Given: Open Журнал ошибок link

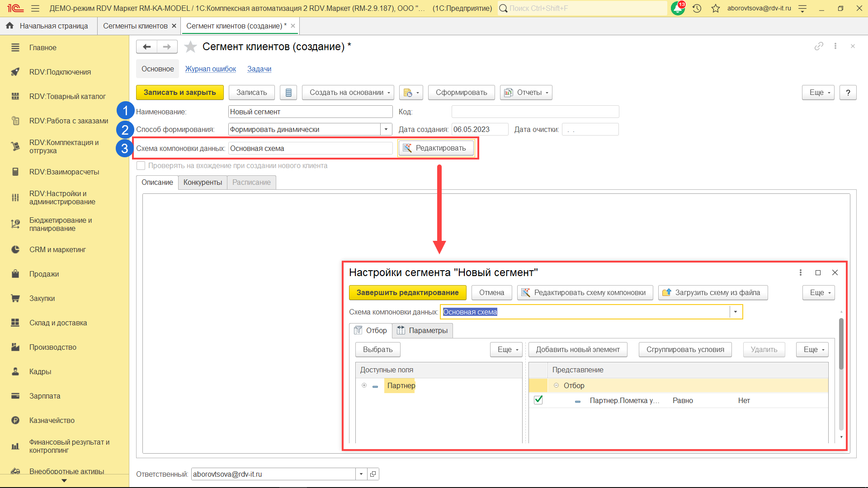Looking at the screenshot, I should 210,69.
